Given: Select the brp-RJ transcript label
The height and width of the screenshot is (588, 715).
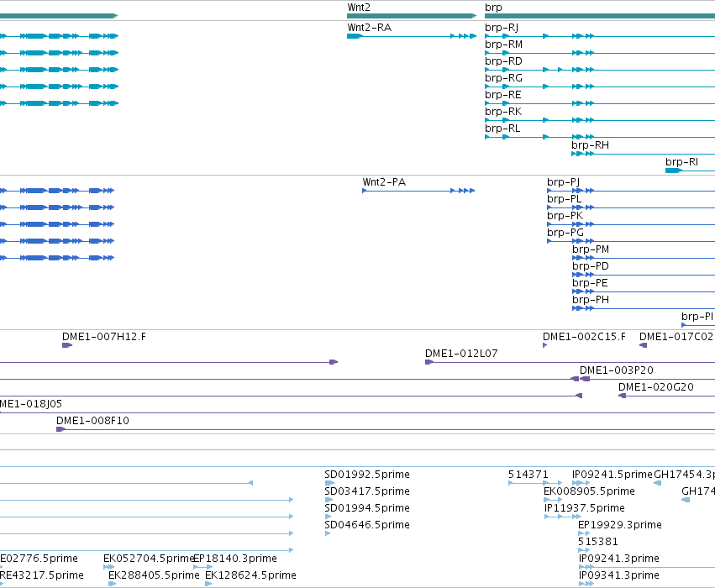Looking at the screenshot, I should [502, 28].
